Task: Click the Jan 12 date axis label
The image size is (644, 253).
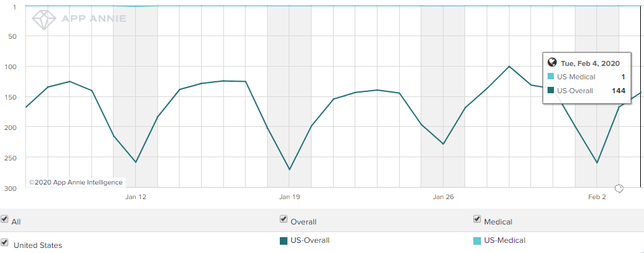Action: 136,197
